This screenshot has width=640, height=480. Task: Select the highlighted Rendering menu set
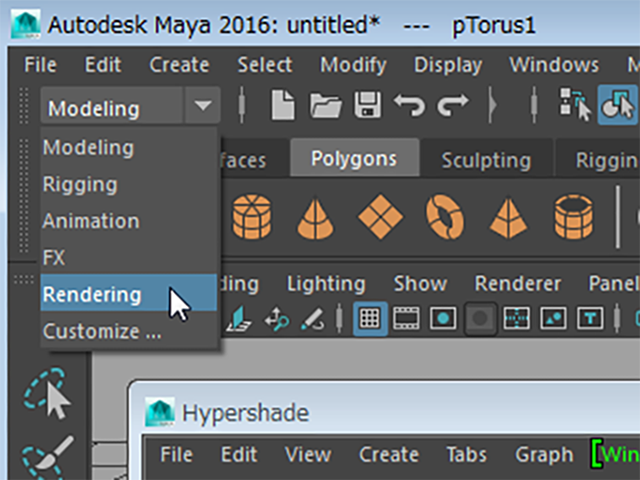(129, 294)
